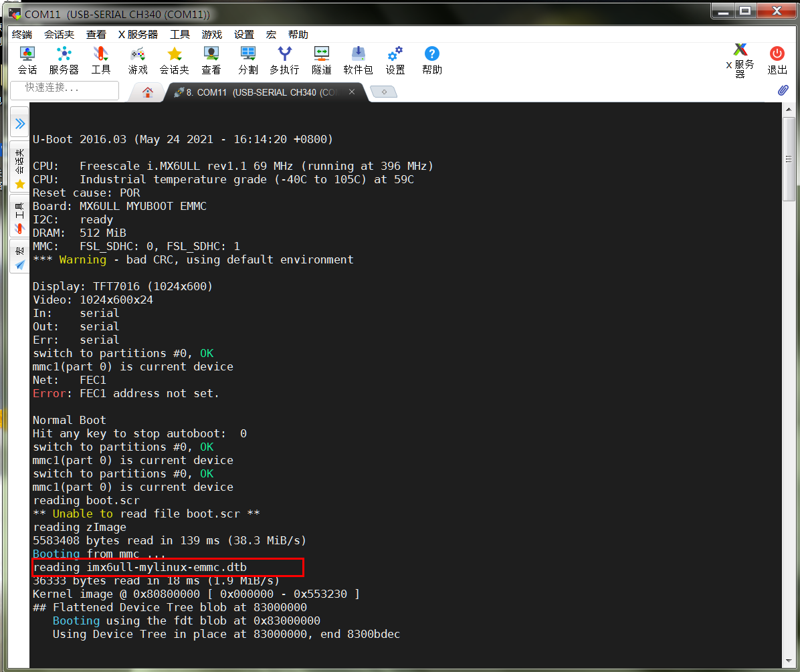Close the COM11 session tab
This screenshot has width=800, height=672.
coord(352,92)
